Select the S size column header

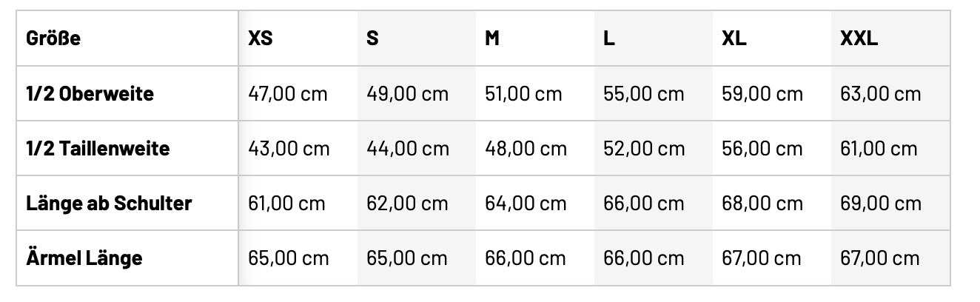[x=372, y=38]
